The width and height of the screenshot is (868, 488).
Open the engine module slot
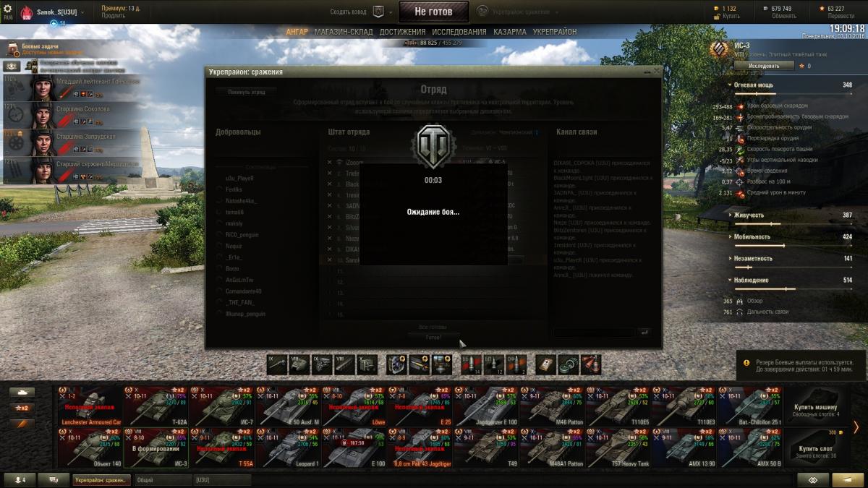coord(323,364)
